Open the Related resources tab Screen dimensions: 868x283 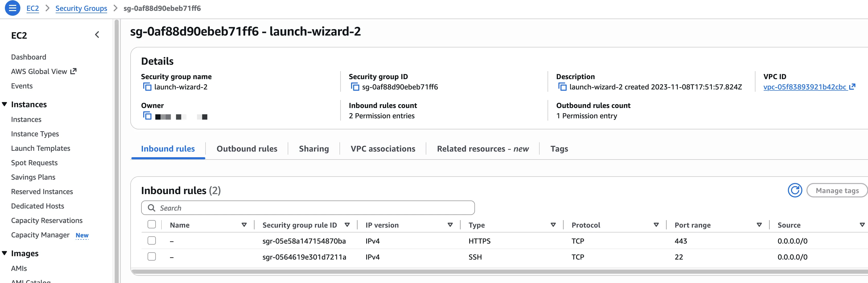point(483,149)
